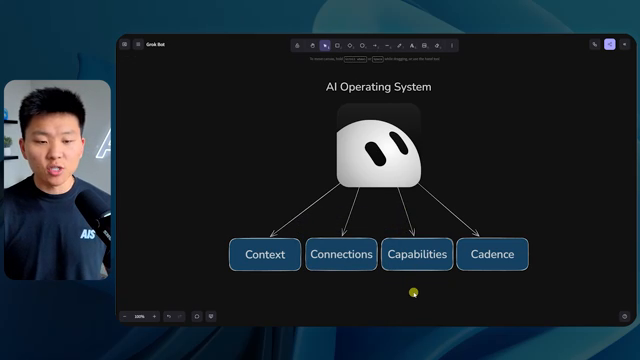Click the Grok Bot scene title

pyautogui.click(x=156, y=44)
